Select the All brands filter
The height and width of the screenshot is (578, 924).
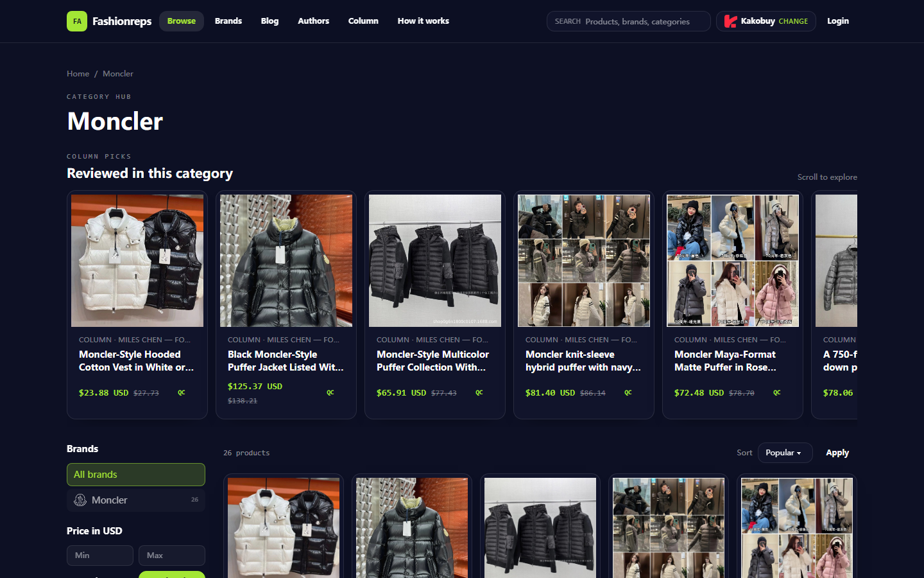click(x=136, y=475)
